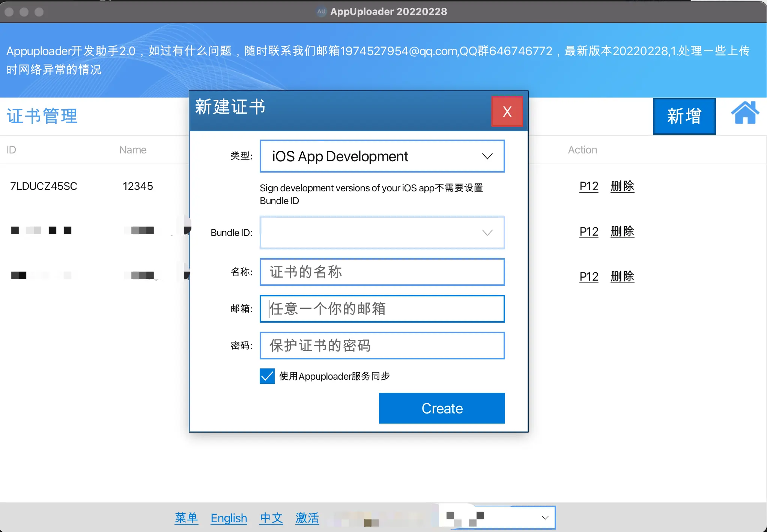Click the certificate password field

(382, 346)
